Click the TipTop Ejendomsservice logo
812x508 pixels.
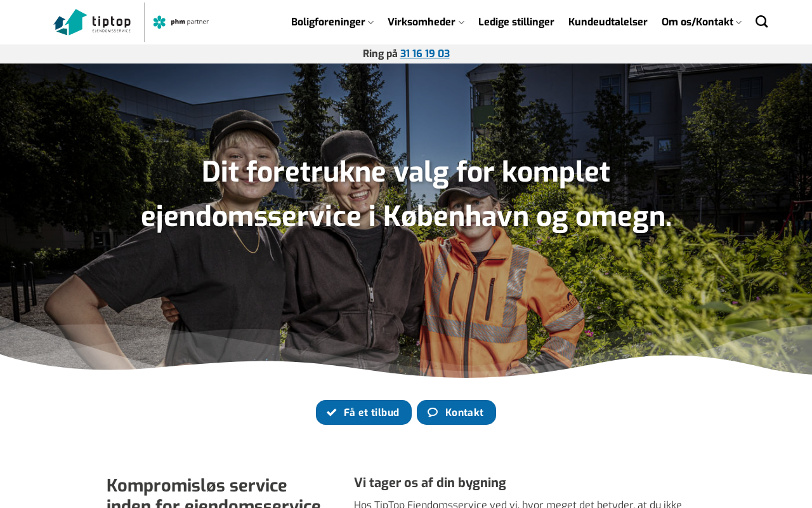point(93,22)
